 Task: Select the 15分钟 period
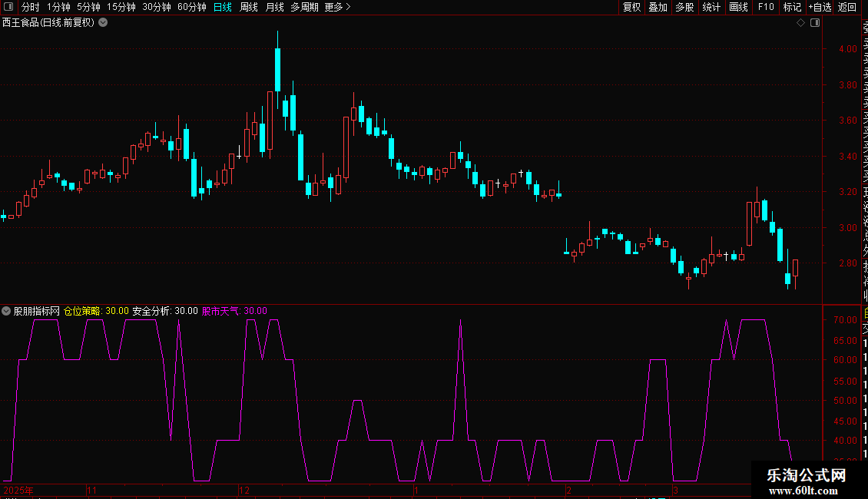coord(121,7)
